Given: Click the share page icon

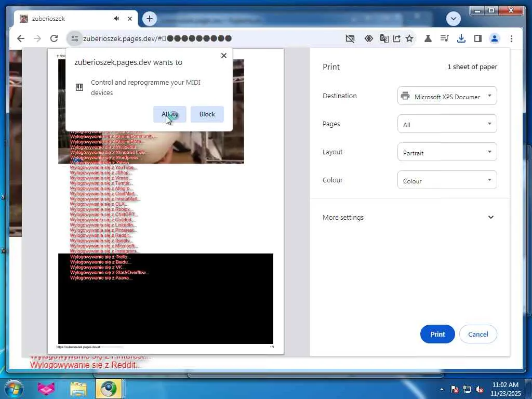Looking at the screenshot, I should point(396,38).
